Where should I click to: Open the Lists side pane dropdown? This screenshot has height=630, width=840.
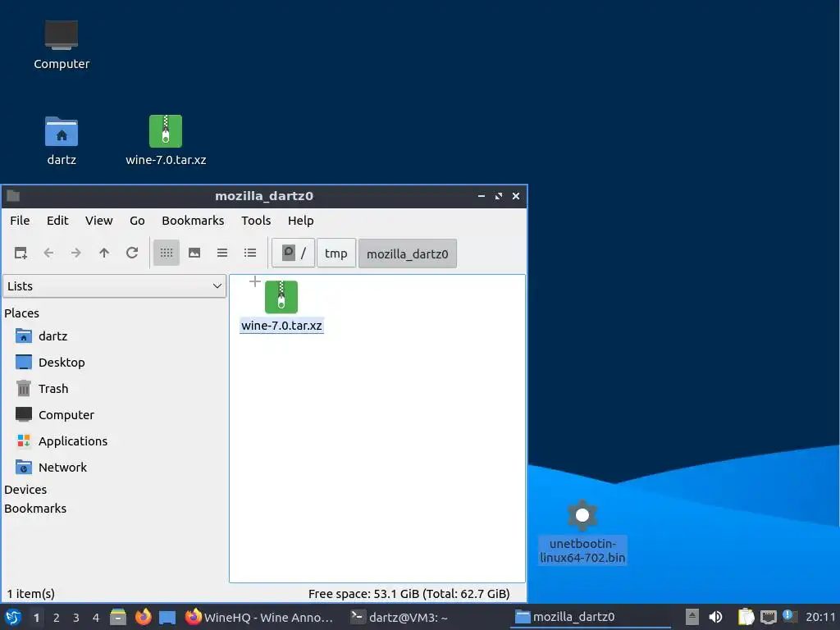point(115,286)
